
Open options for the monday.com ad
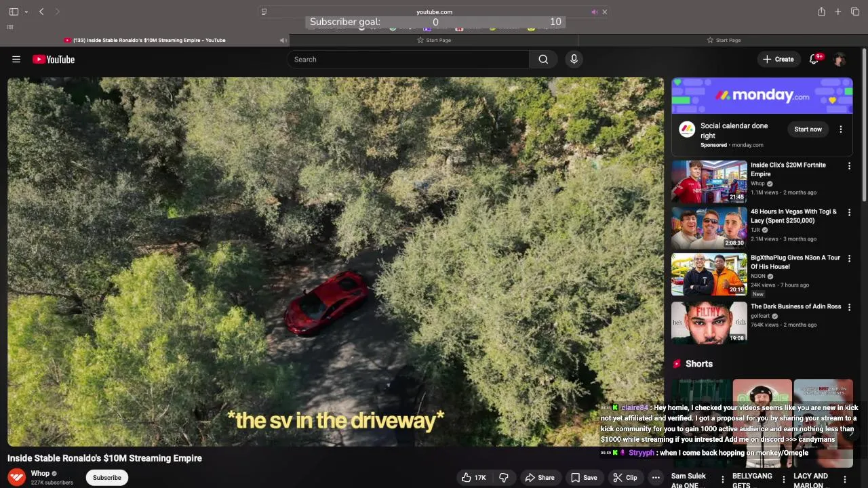[841, 129]
